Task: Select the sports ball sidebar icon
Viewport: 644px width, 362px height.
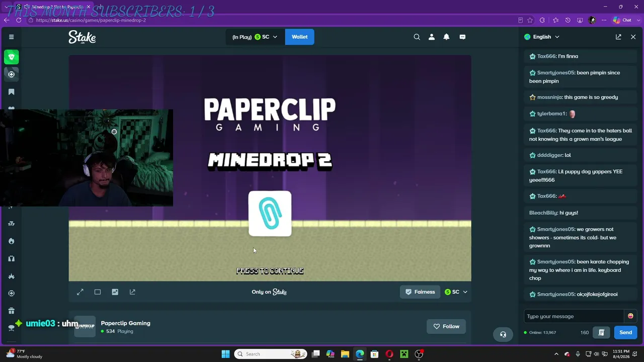Action: pyautogui.click(x=11, y=74)
